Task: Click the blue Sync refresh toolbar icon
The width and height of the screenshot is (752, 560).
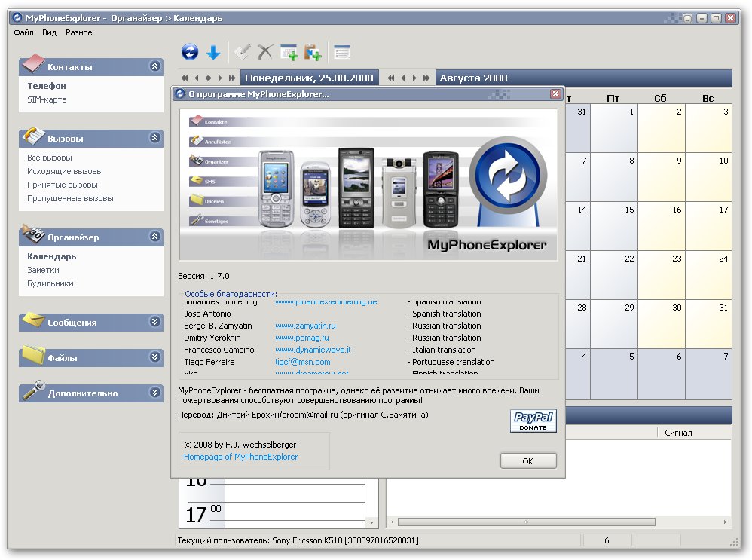Action: [190, 52]
